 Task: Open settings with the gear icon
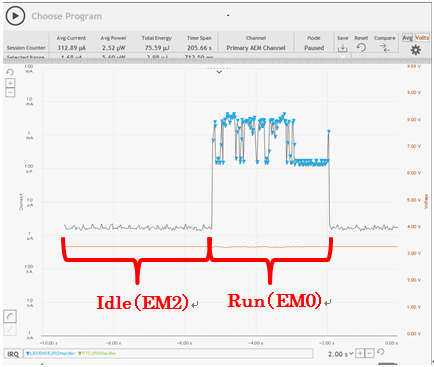415,50
